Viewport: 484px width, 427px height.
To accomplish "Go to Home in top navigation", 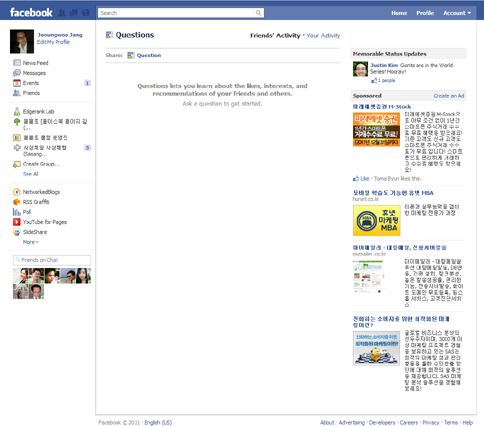I will pyautogui.click(x=399, y=13).
